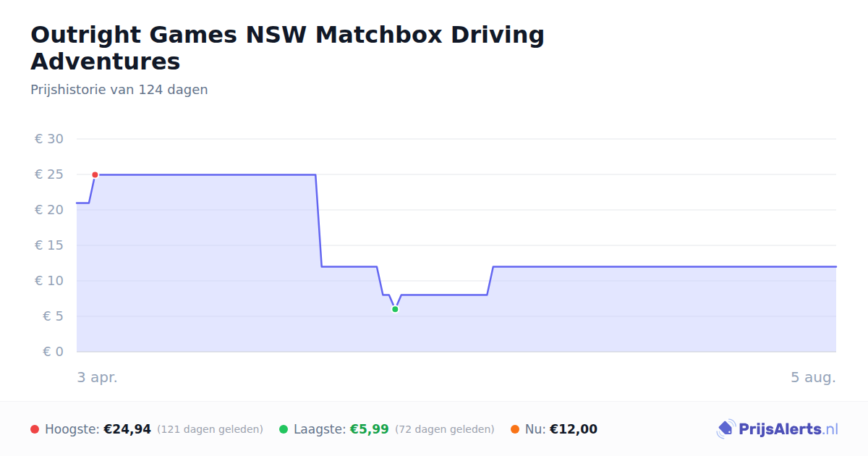
Task: Click '(121 dagen geleden)' text
Action: point(210,429)
